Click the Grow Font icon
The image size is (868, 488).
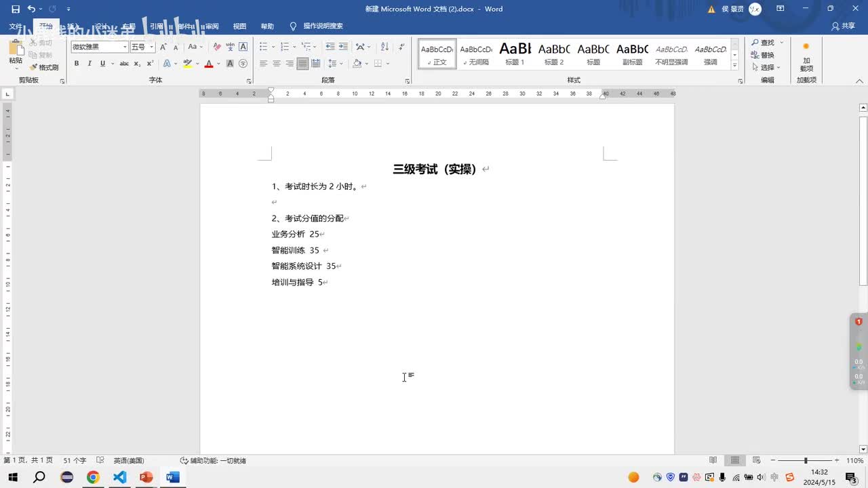[x=163, y=47]
